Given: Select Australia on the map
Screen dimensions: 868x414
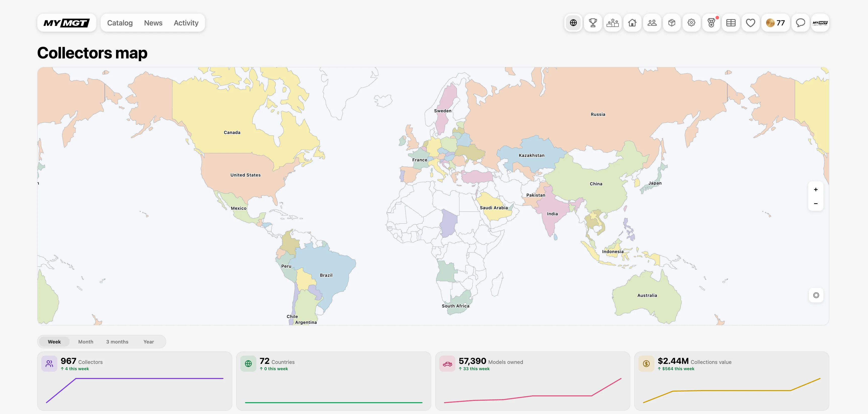Looking at the screenshot, I should click(x=647, y=295).
